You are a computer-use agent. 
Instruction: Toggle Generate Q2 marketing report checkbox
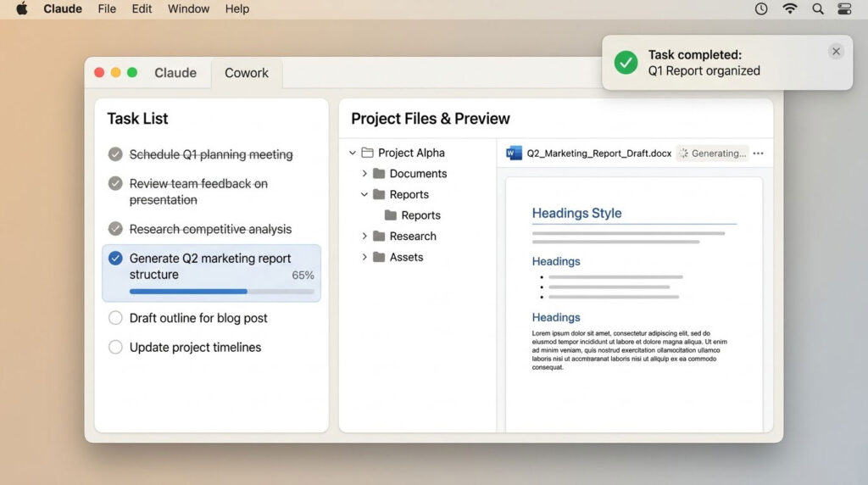[x=115, y=258]
